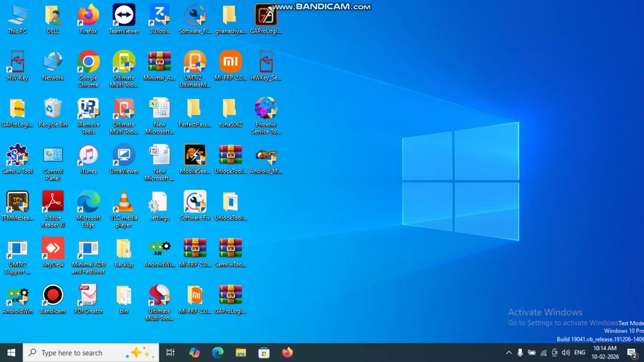This screenshot has width=644, height=362.
Task: Select the New Microsoft Excel worksheet icon
Action: (x=159, y=116)
